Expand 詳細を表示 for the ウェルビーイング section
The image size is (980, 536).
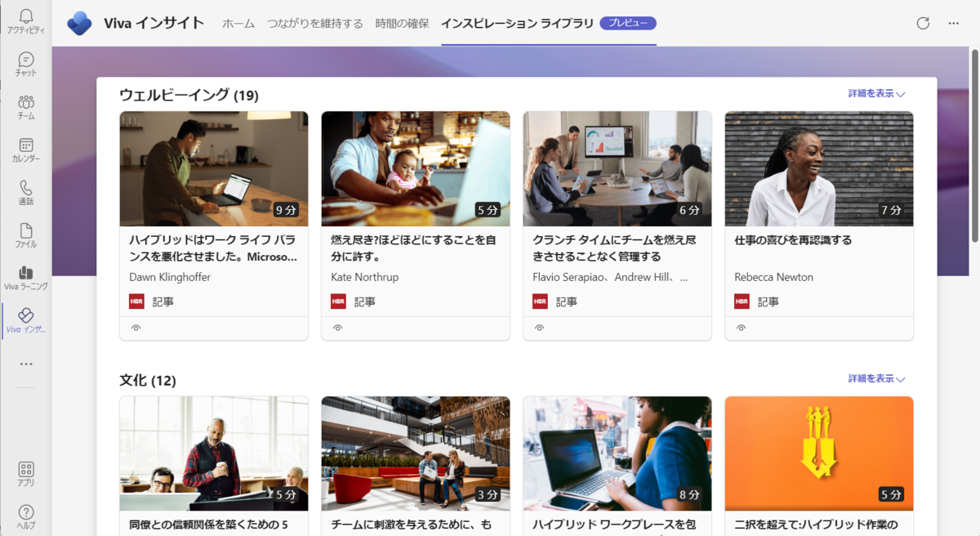[876, 94]
